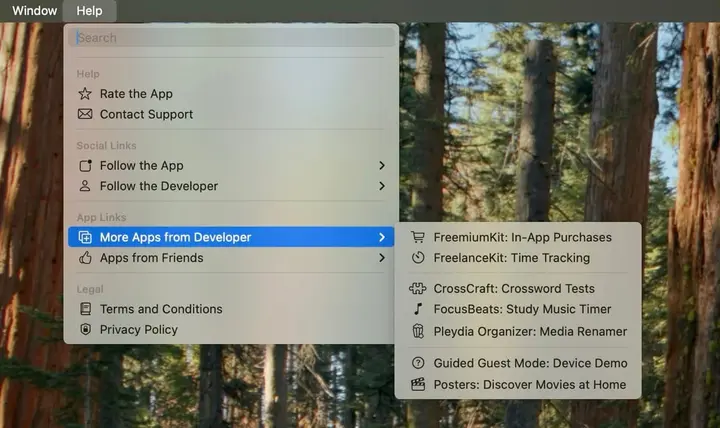The height and width of the screenshot is (428, 720).
Task: Click the star icon beside Rate the App
Action: coord(85,94)
